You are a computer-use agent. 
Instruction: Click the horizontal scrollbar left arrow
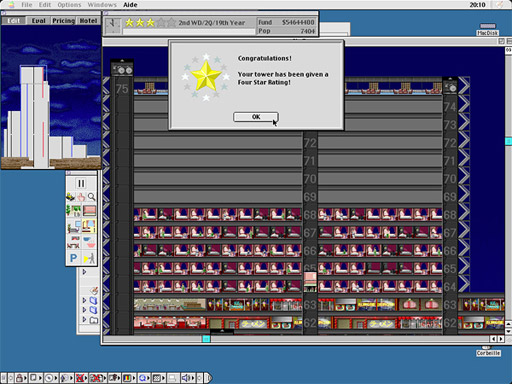click(494, 339)
